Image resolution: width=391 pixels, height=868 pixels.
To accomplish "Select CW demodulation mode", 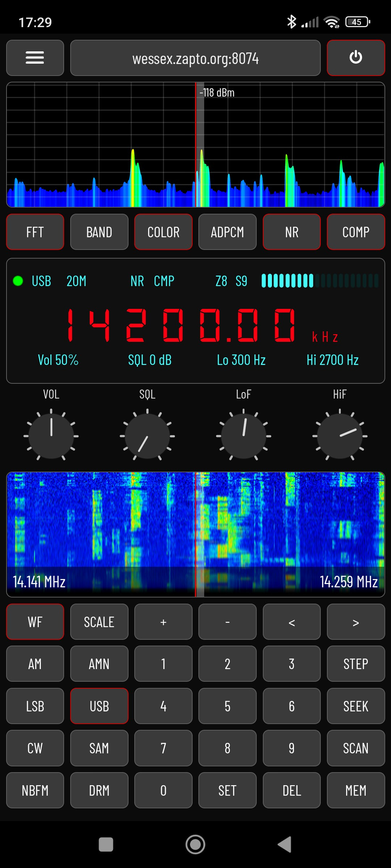I will point(35,748).
